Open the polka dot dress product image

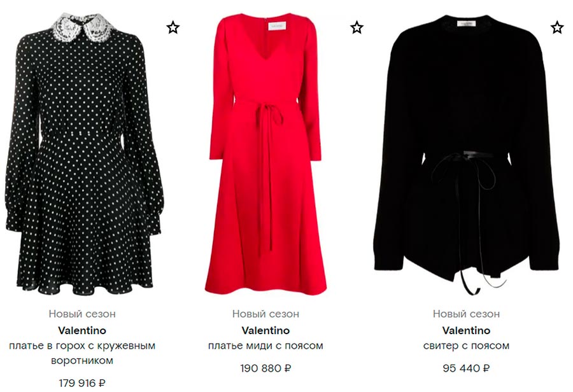pos(85,154)
